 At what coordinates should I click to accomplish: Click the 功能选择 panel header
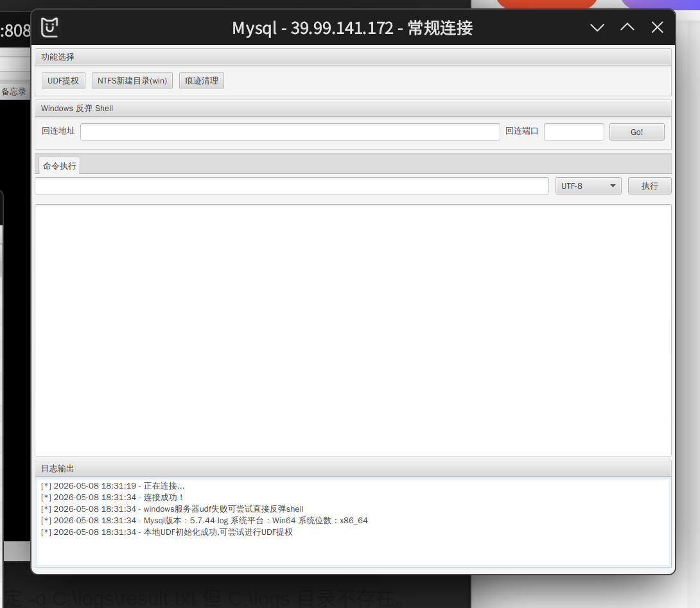click(353, 57)
